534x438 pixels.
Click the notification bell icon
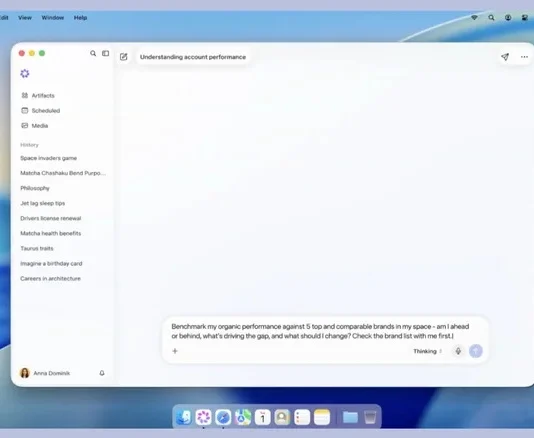tap(102, 373)
